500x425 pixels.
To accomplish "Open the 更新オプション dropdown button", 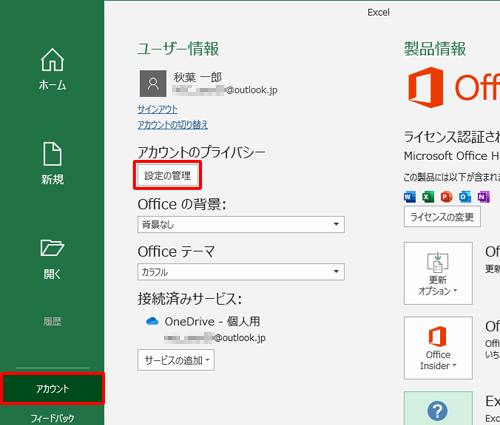I will point(438,273).
